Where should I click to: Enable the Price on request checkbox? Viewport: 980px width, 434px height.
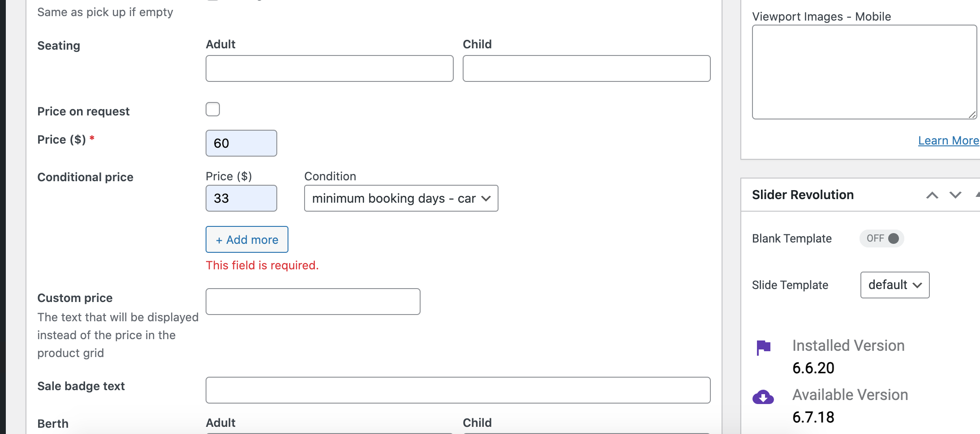(x=213, y=109)
